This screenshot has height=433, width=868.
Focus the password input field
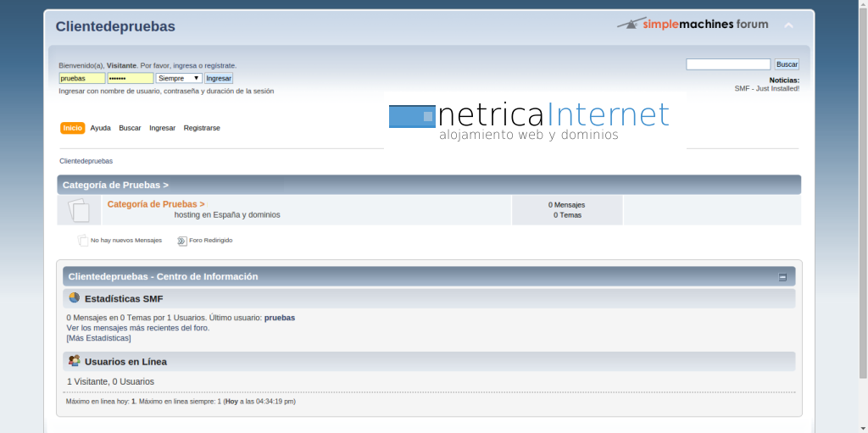(x=131, y=78)
